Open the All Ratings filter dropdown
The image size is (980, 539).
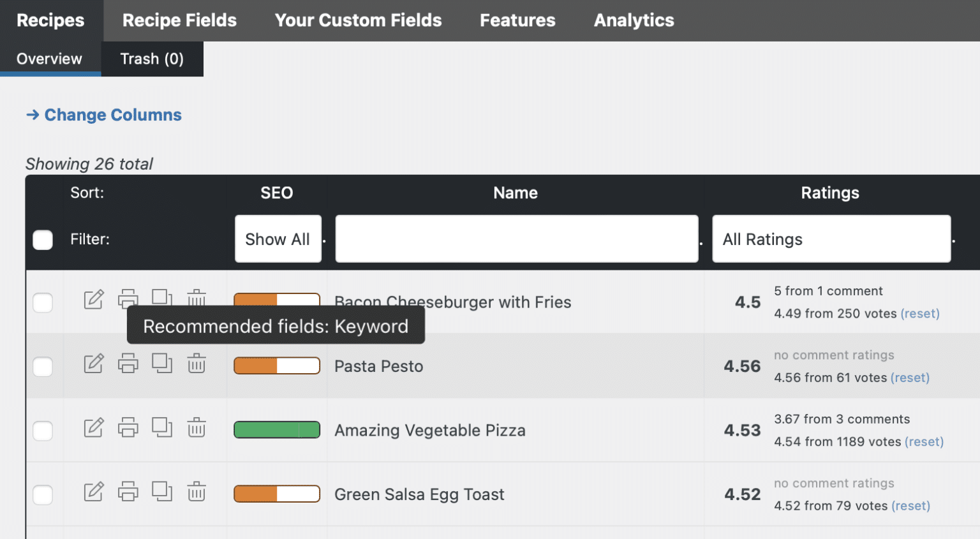tap(830, 239)
